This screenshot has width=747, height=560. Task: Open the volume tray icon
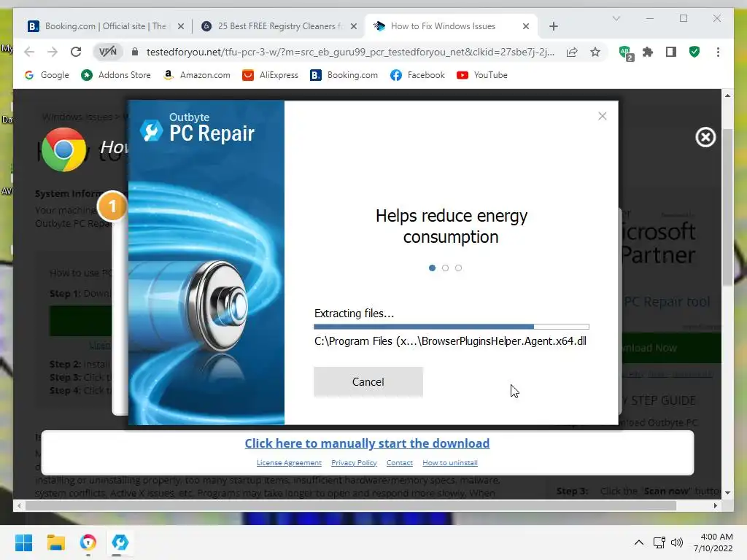[676, 542]
